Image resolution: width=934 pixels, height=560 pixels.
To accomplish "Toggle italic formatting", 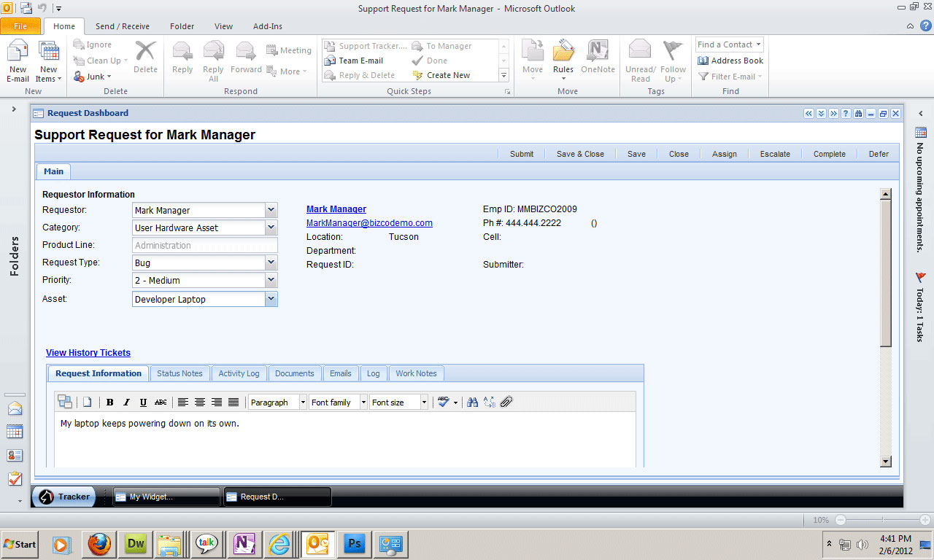I will point(126,402).
